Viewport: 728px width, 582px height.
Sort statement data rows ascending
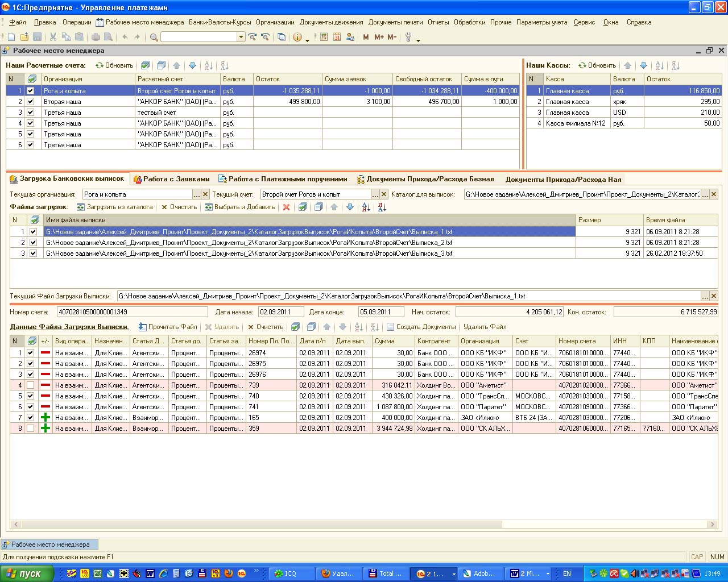[358, 327]
